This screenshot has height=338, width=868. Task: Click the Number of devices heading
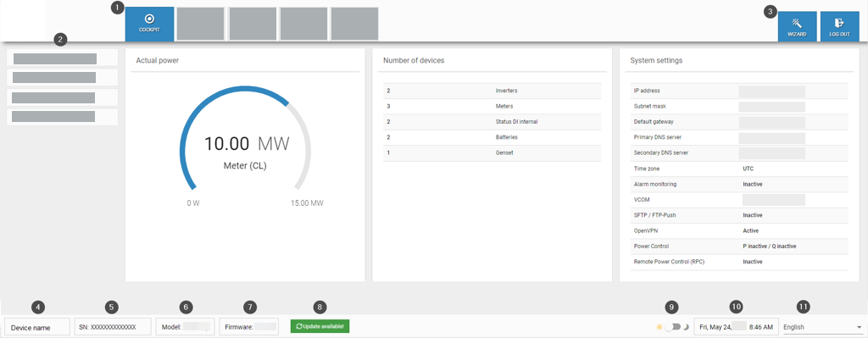[414, 61]
